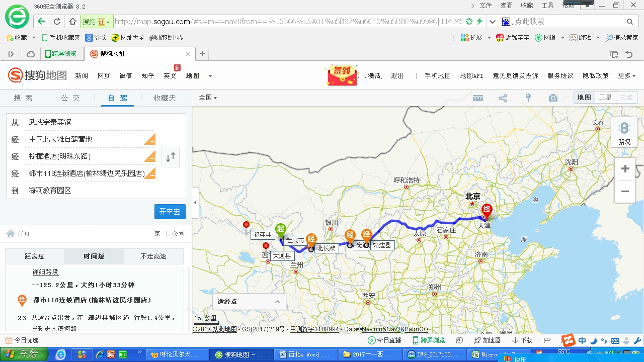Viewport: 644px width, 362px height.
Task: Click the camera screenshot icon on map
Action: tap(553, 98)
